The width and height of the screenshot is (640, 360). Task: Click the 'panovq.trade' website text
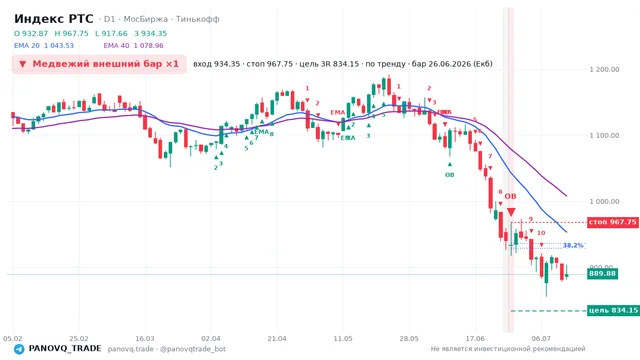tap(131, 349)
